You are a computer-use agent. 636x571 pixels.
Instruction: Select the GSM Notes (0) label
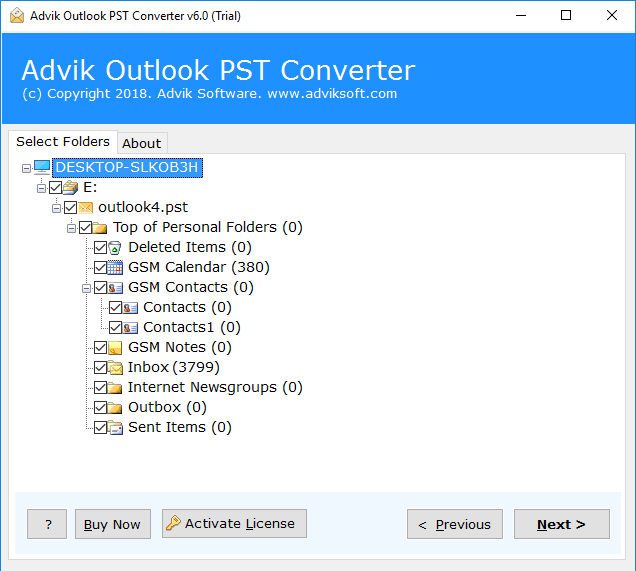(180, 347)
